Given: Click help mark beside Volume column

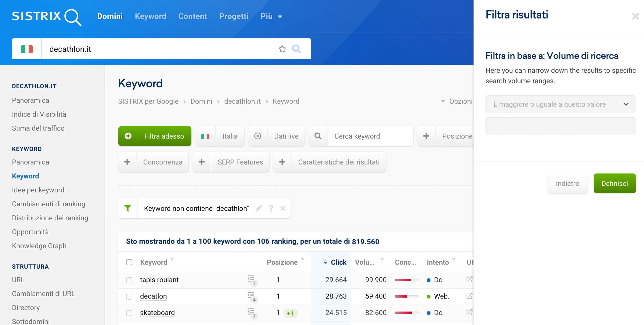Looking at the screenshot, I should 382,260.
